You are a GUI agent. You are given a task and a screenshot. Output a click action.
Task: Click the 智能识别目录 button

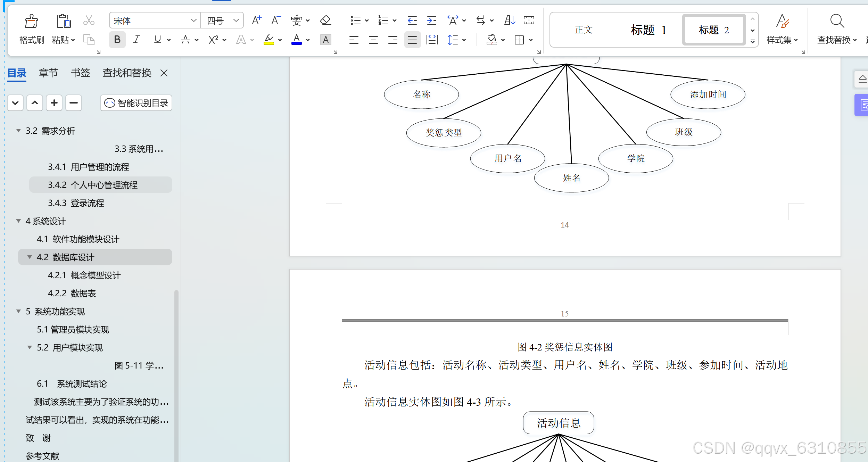[137, 103]
